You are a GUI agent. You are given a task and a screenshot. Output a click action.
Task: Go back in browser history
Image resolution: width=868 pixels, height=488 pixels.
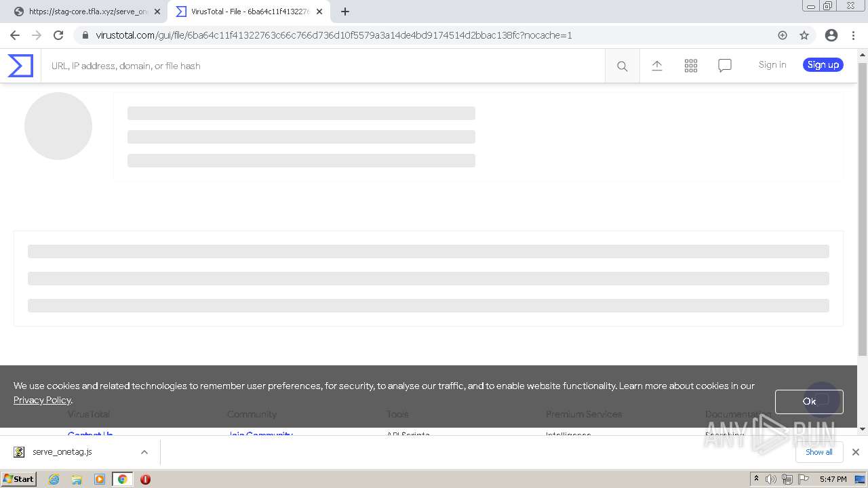pyautogui.click(x=15, y=35)
